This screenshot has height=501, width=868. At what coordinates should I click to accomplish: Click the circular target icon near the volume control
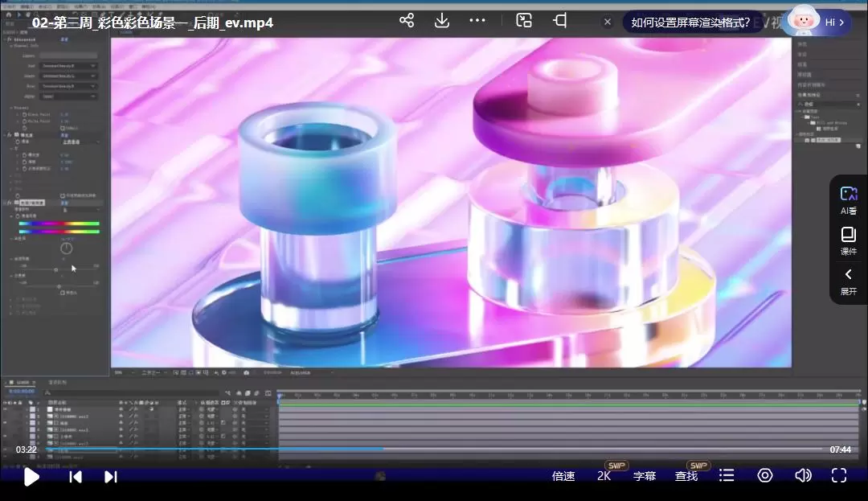[764, 475]
